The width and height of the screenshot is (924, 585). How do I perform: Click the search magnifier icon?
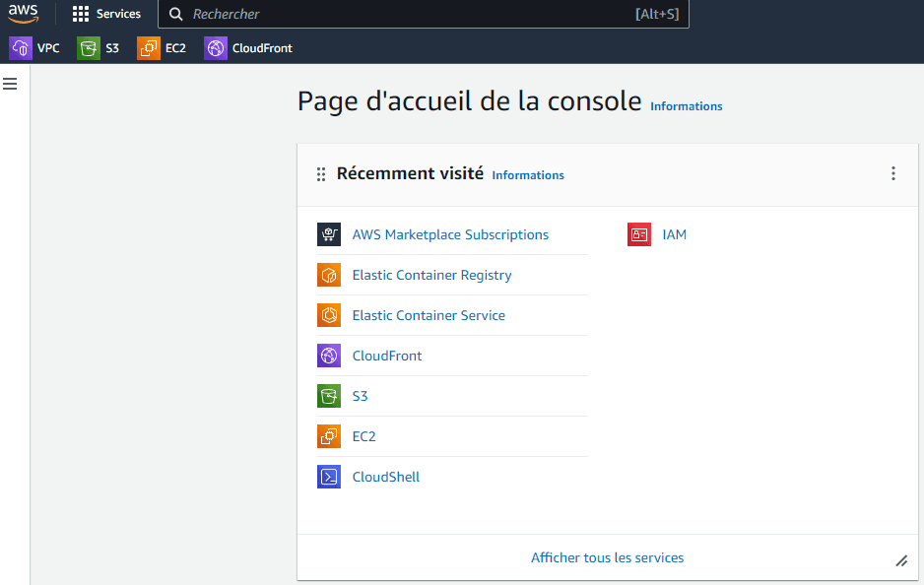point(175,14)
